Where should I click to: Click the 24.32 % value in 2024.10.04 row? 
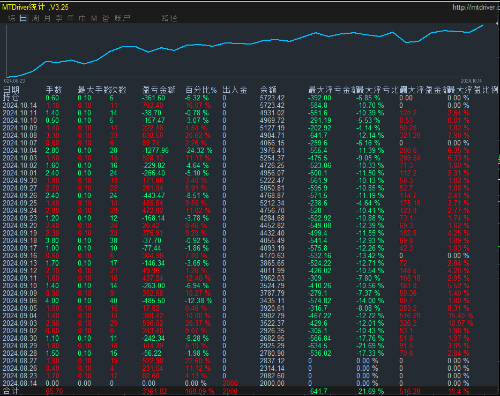click(x=199, y=150)
